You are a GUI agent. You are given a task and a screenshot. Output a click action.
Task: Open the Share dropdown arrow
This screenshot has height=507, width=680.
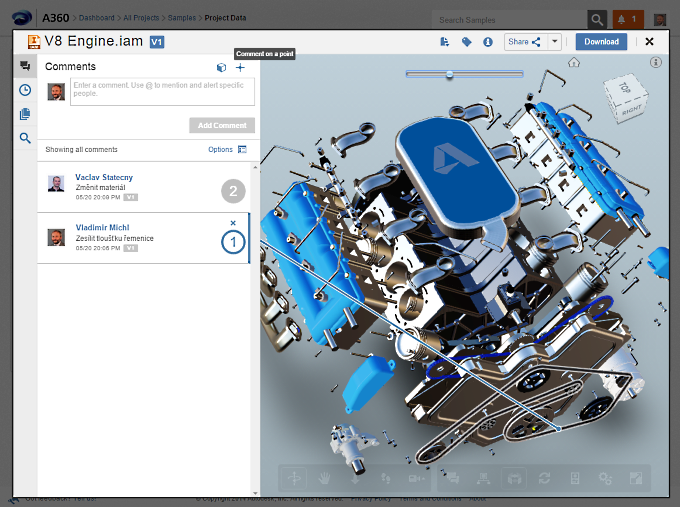(555, 42)
